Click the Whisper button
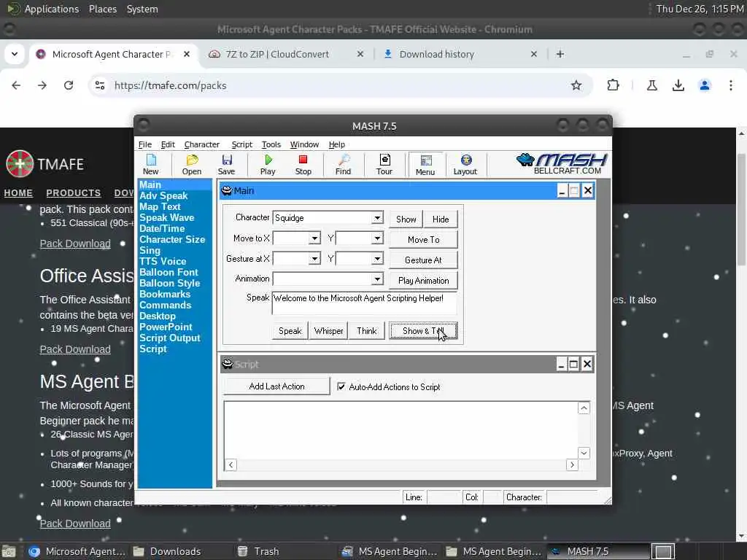Viewport: 747px width, 560px height. [x=329, y=331]
